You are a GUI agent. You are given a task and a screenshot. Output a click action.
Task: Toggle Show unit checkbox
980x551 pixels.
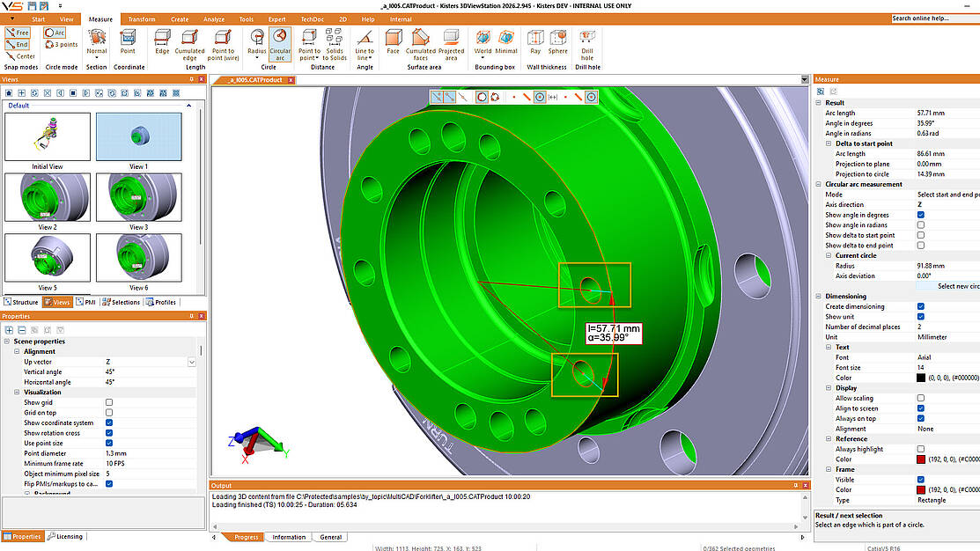(x=921, y=317)
